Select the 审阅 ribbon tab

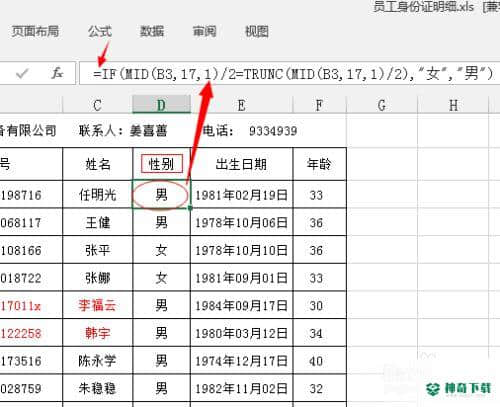pos(204,31)
